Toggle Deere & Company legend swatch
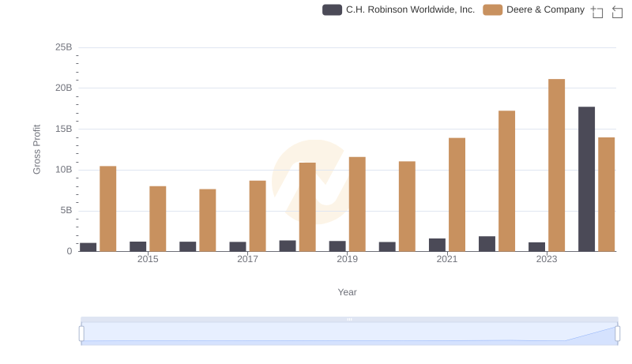 (492, 9)
